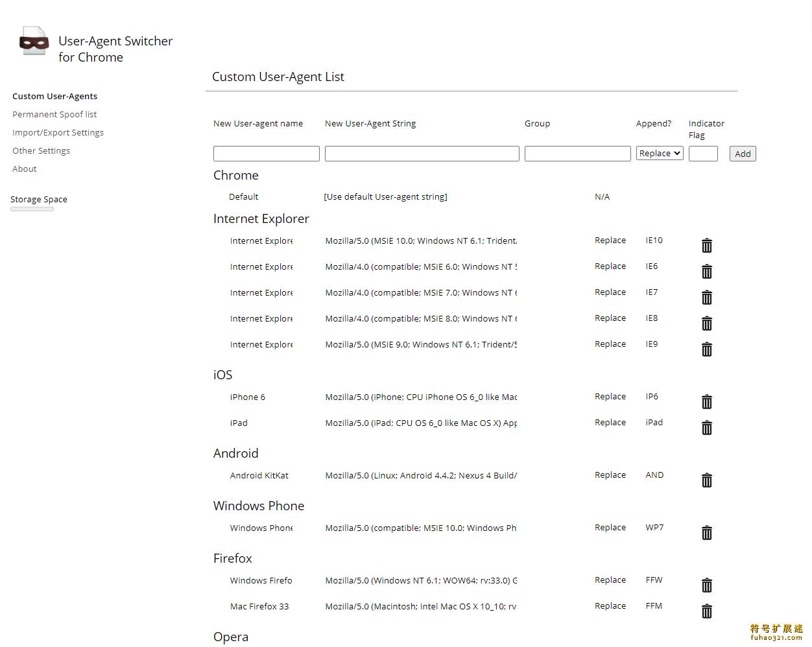Open Import/Export Settings page
The width and height of the screenshot is (812, 647).
[58, 132]
